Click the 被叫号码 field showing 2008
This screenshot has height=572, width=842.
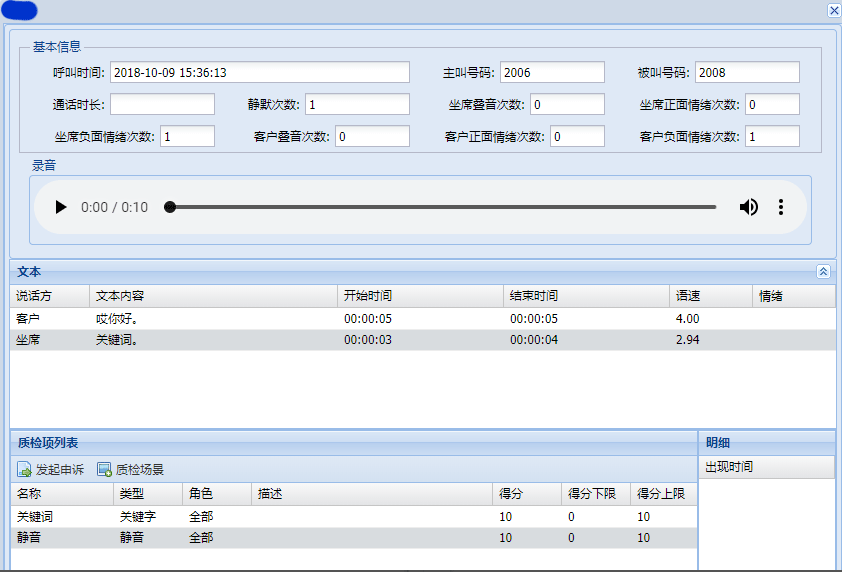747,73
